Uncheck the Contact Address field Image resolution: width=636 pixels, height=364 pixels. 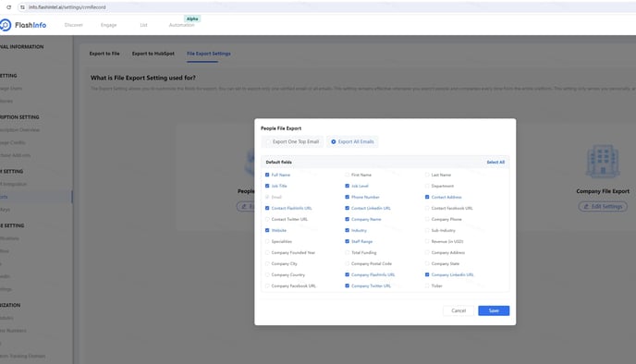[x=427, y=197]
